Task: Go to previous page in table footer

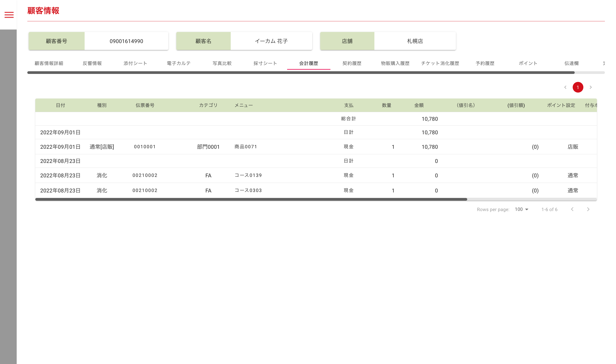Action: pyautogui.click(x=572, y=209)
